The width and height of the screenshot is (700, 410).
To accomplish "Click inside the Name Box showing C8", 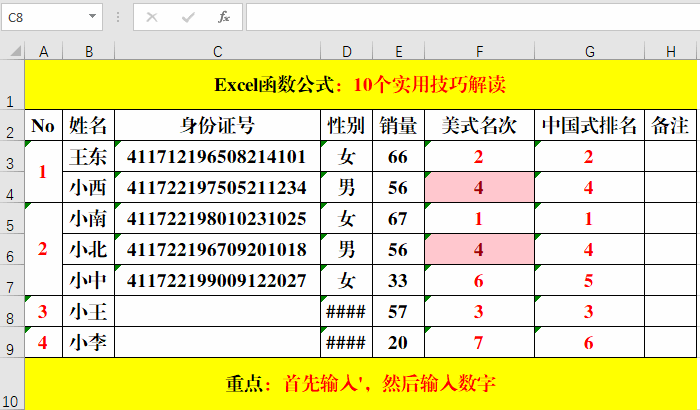I will pos(45,17).
